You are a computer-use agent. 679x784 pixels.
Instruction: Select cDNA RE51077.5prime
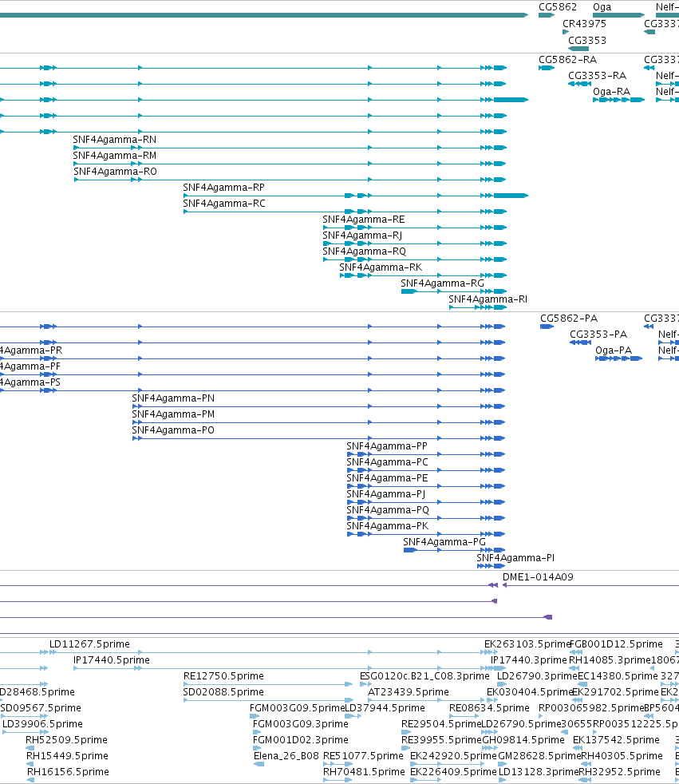point(363,757)
